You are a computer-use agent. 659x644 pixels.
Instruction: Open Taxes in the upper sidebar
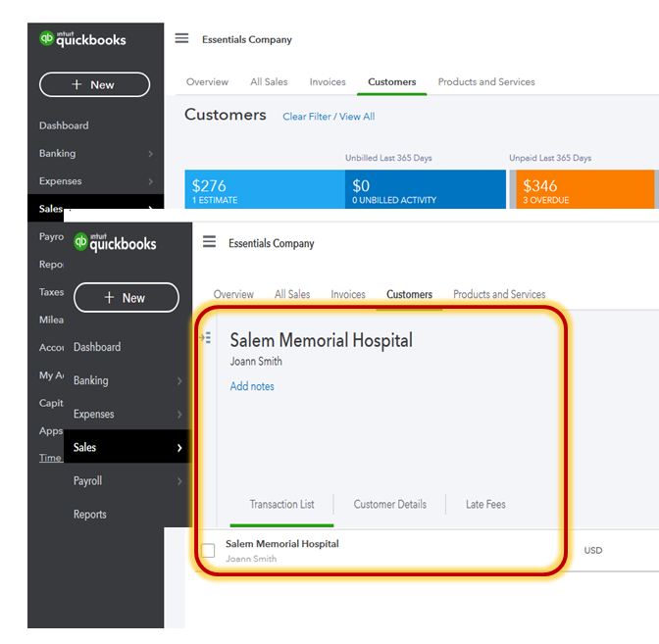point(51,292)
